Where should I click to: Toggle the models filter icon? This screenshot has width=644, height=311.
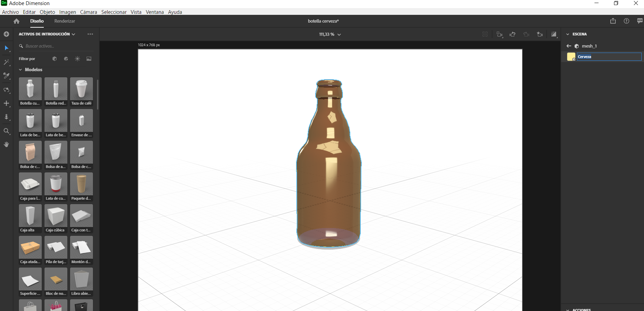click(55, 59)
